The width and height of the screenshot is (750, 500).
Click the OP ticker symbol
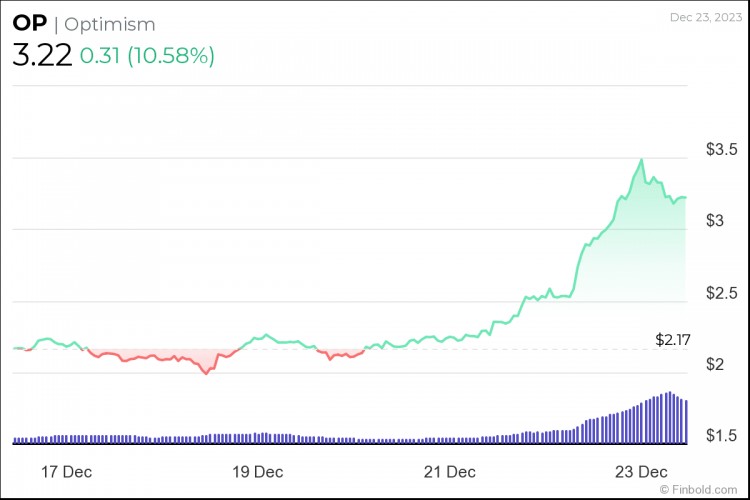point(31,24)
